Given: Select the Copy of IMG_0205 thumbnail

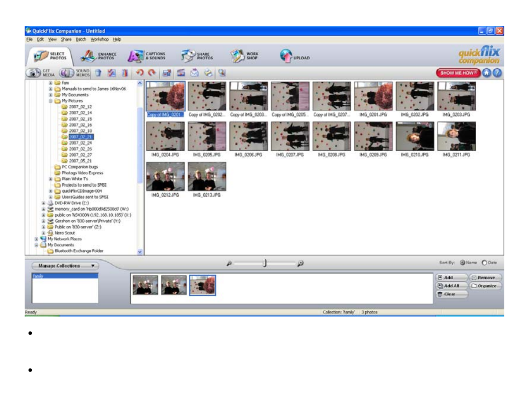Looking at the screenshot, I should (290, 96).
